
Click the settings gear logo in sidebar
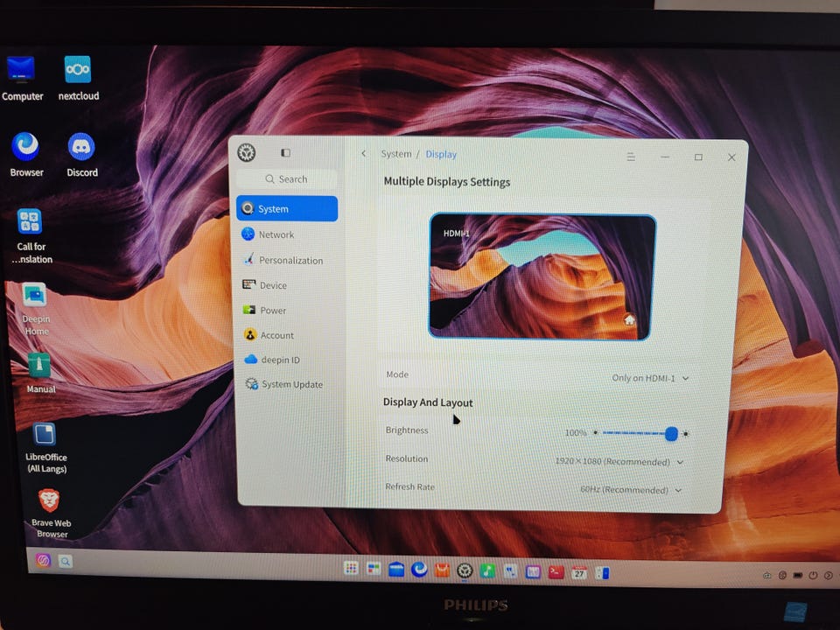(247, 152)
